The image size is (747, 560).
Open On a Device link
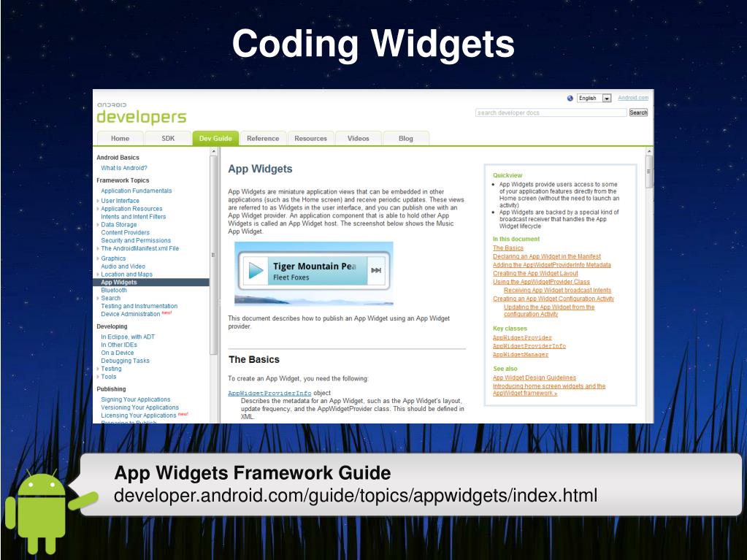point(117,353)
